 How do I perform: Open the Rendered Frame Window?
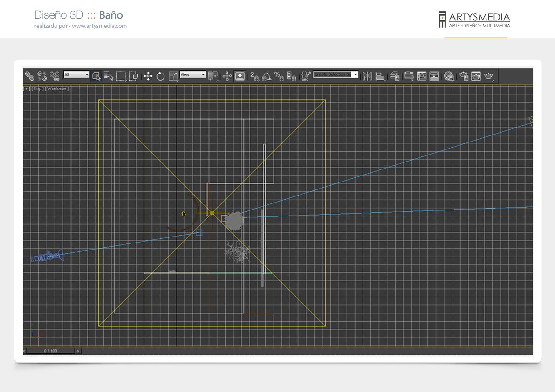tap(476, 76)
